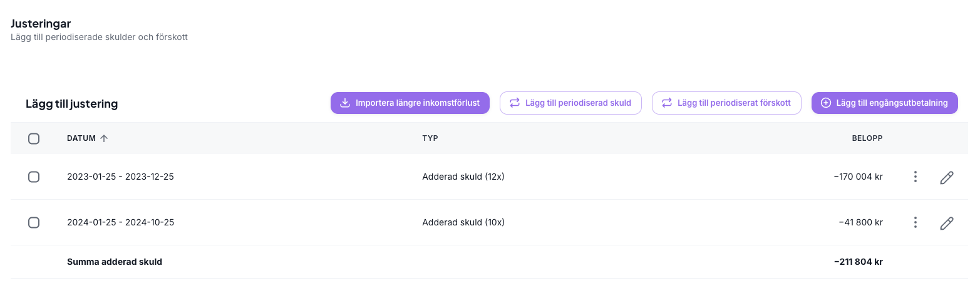
Task: Click pencil edit icon for 2024 row
Action: tap(947, 223)
